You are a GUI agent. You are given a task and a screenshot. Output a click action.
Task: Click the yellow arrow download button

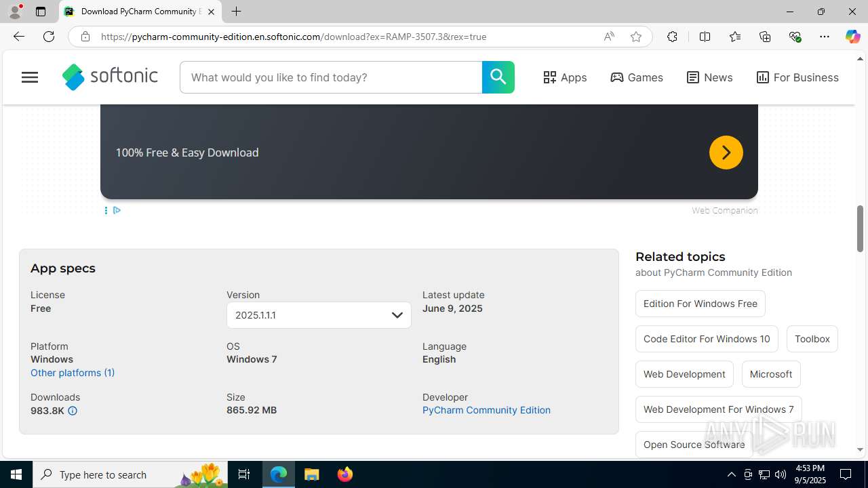[726, 152]
